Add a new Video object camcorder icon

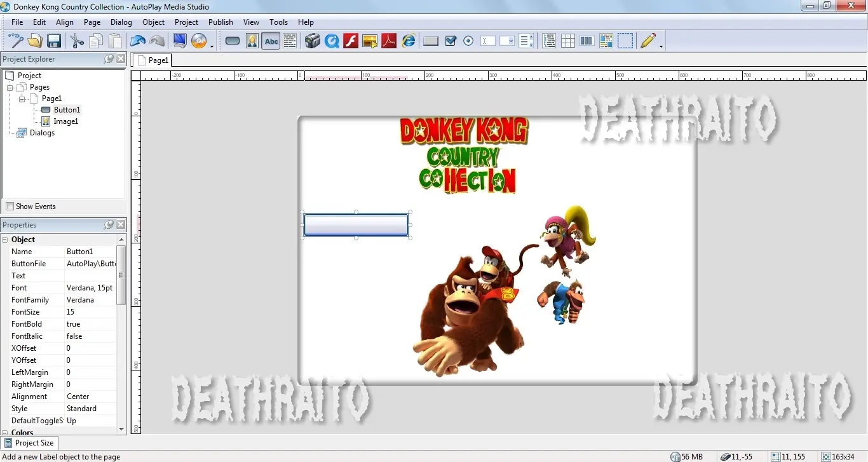click(312, 41)
